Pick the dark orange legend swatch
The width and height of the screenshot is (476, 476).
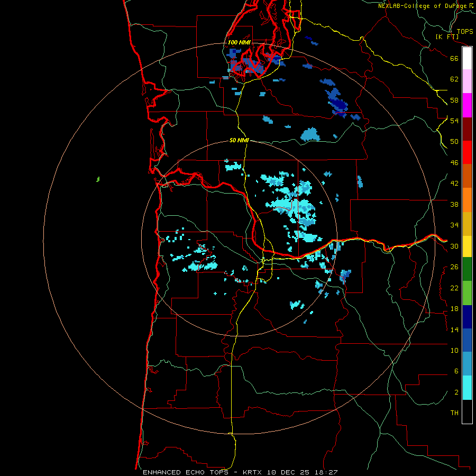(467, 176)
